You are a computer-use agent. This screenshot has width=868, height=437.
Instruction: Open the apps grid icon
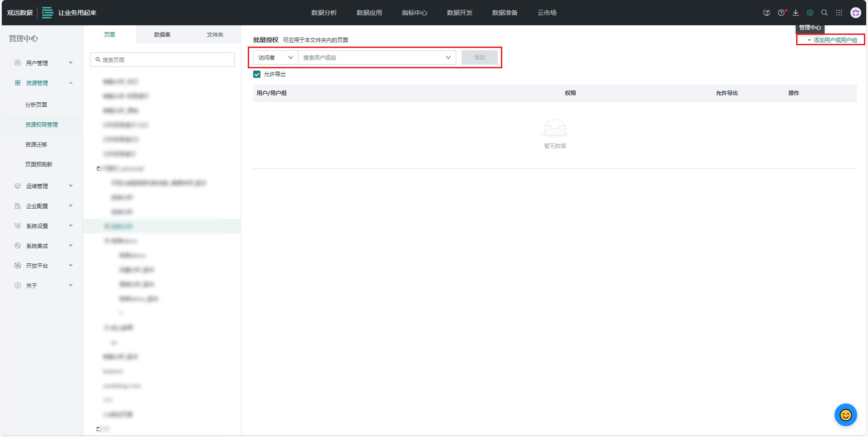(839, 13)
